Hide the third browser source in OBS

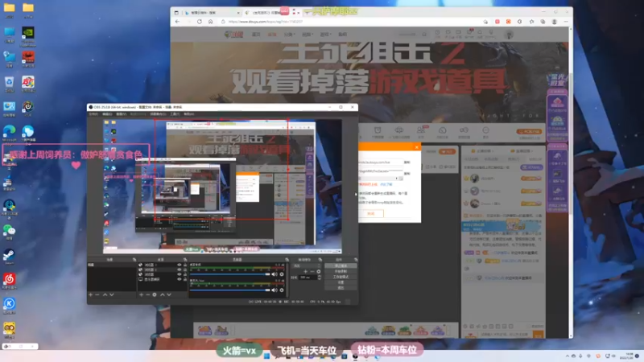179,274
